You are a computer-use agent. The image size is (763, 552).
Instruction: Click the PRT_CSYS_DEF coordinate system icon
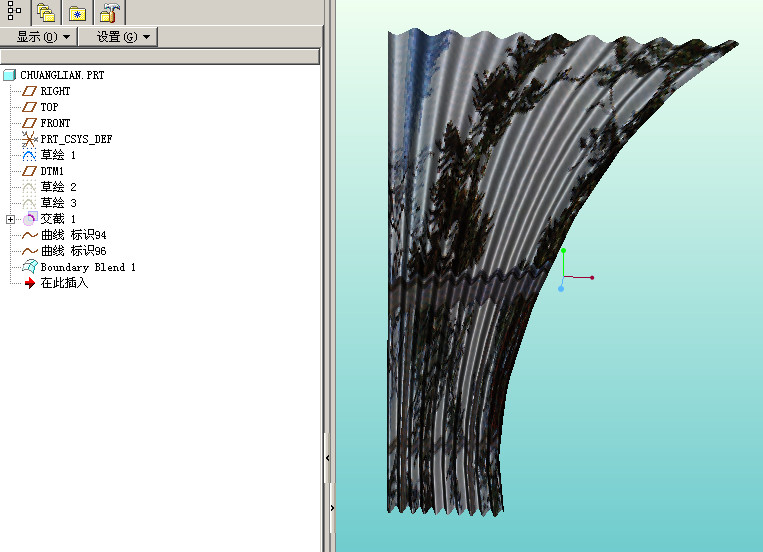(x=29, y=139)
